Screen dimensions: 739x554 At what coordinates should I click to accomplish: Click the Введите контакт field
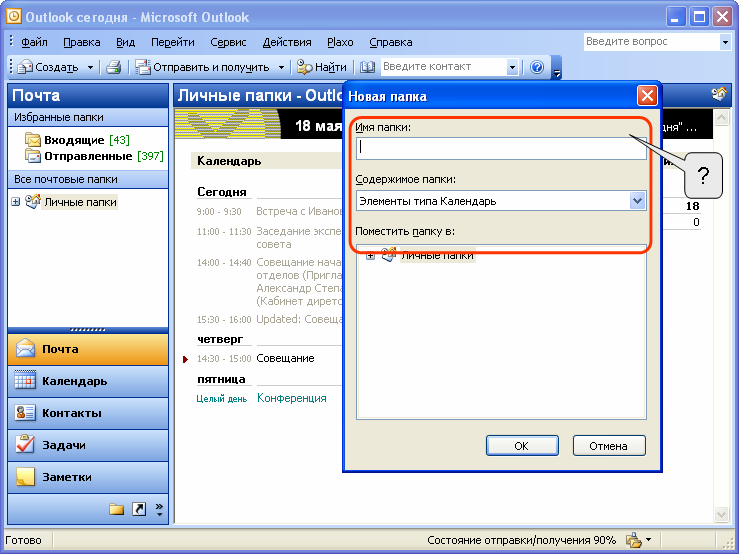click(x=443, y=67)
